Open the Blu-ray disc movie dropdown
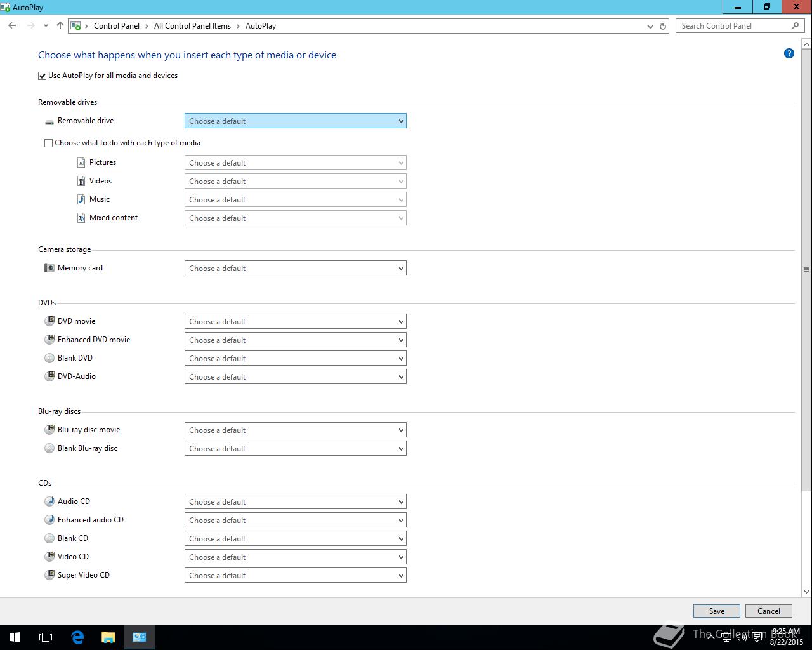 tap(296, 430)
